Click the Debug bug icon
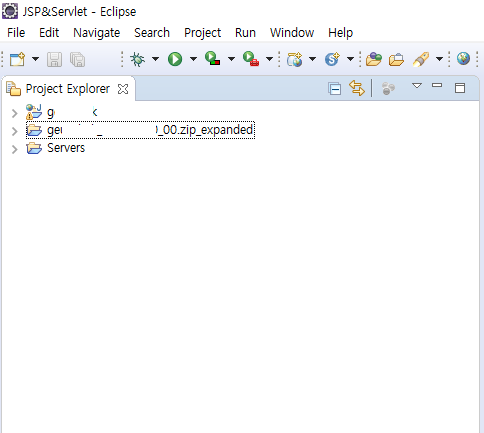This screenshot has width=484, height=433. pyautogui.click(x=137, y=59)
